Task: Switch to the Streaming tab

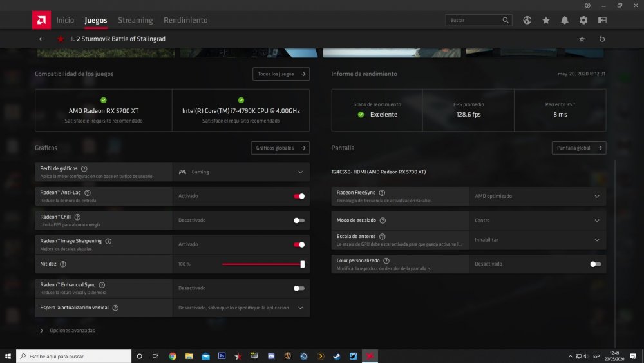Action: [x=135, y=21]
